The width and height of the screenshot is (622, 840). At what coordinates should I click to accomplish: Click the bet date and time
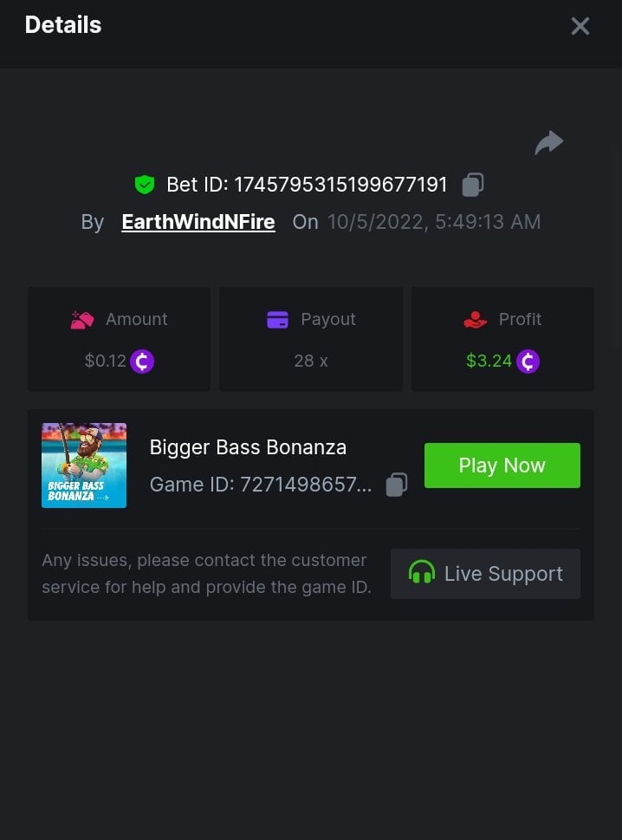click(x=433, y=222)
